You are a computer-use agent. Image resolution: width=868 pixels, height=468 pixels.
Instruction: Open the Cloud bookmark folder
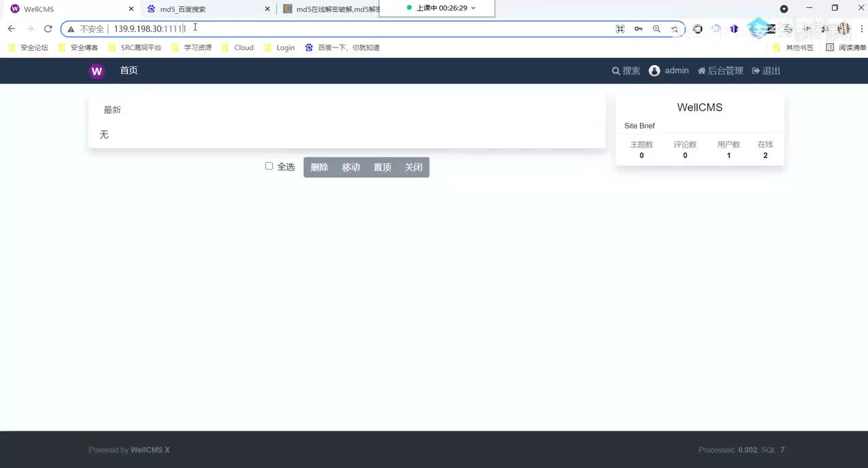pyautogui.click(x=237, y=47)
